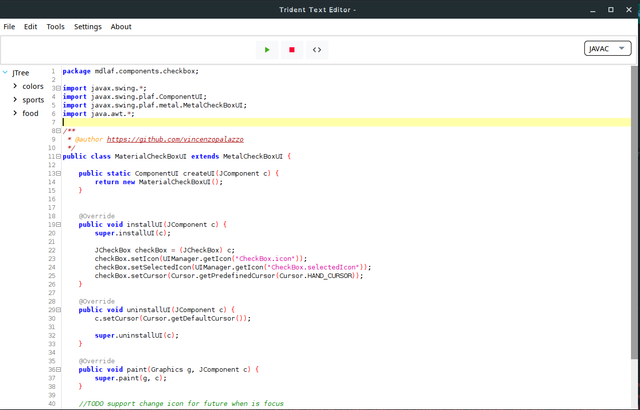
Task: Minimize the Trident Text Editor window
Action: [593, 10]
